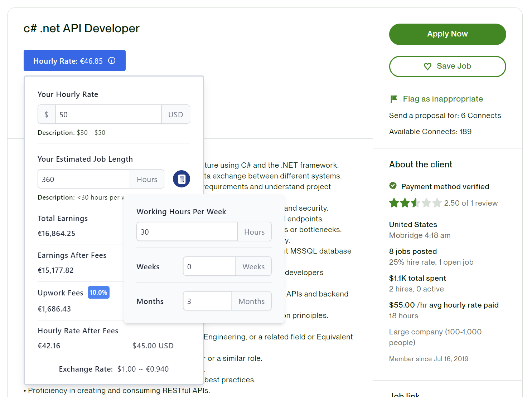The height and width of the screenshot is (397, 532).
Task: Click the heart icon in Save Job
Action: (x=427, y=66)
